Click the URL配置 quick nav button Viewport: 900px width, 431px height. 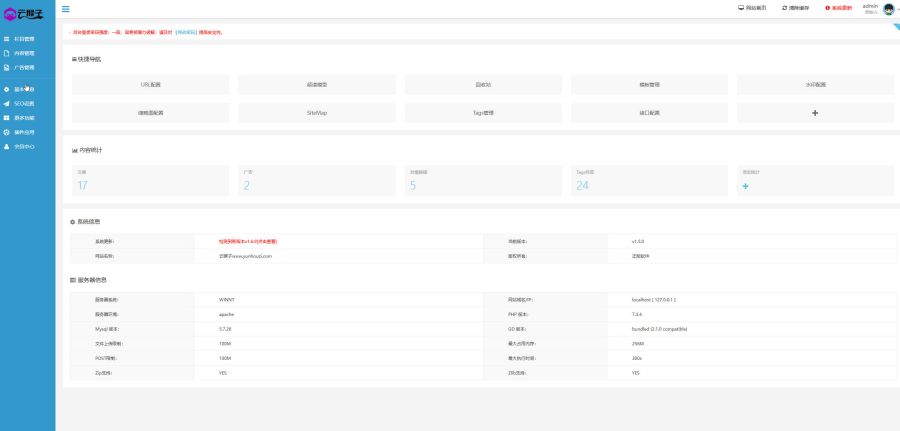pos(150,85)
